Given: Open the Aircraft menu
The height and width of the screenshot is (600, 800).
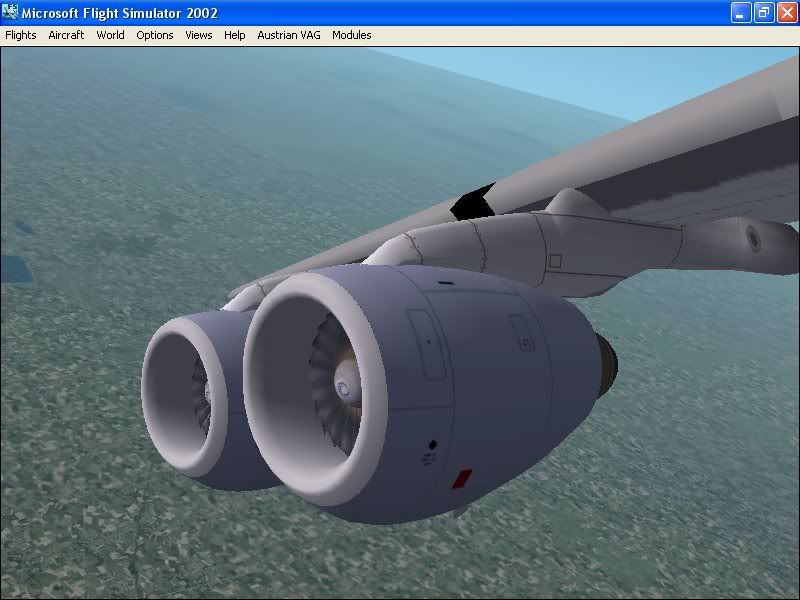Looking at the screenshot, I should click(x=66, y=35).
